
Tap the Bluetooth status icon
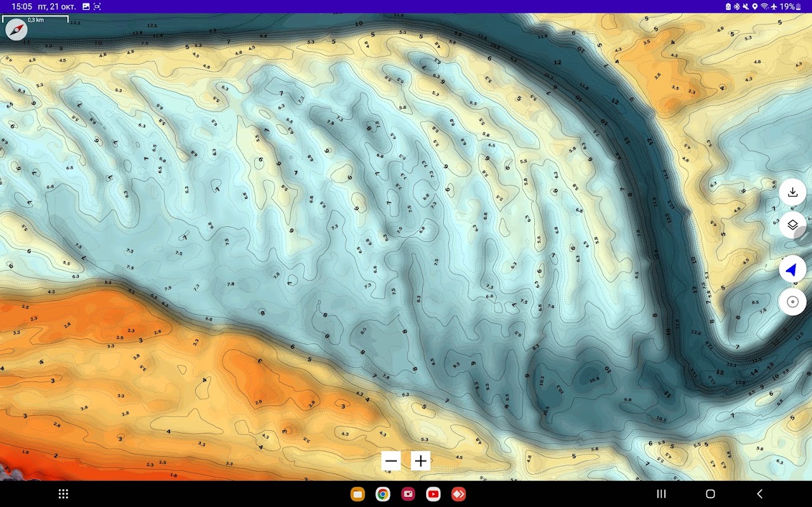[x=737, y=6]
